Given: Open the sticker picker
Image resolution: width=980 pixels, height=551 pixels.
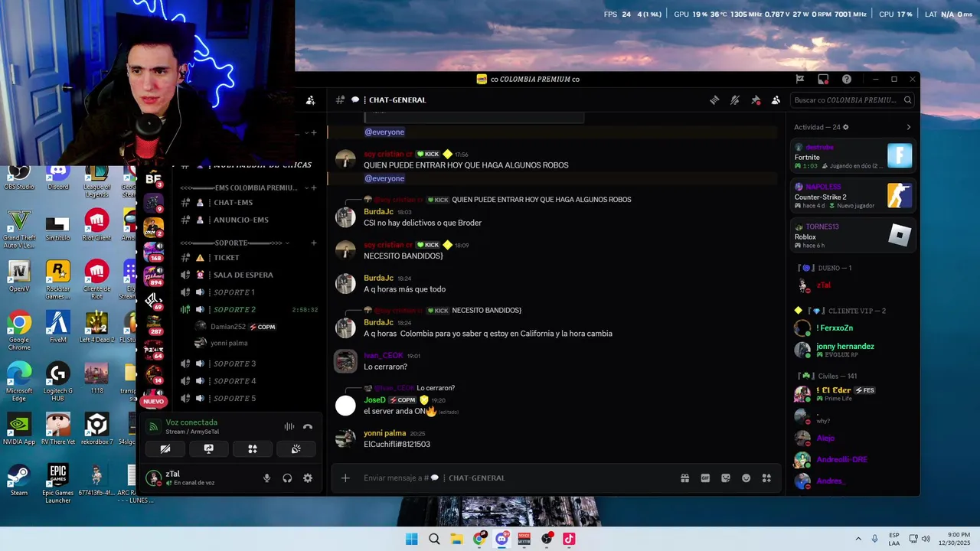Looking at the screenshot, I should 726,478.
